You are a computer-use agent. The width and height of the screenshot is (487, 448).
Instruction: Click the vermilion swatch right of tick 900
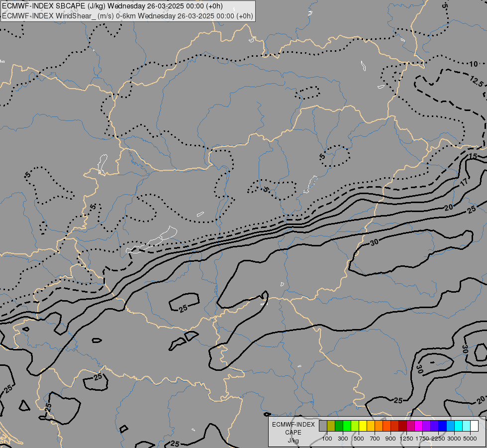[x=395, y=426]
